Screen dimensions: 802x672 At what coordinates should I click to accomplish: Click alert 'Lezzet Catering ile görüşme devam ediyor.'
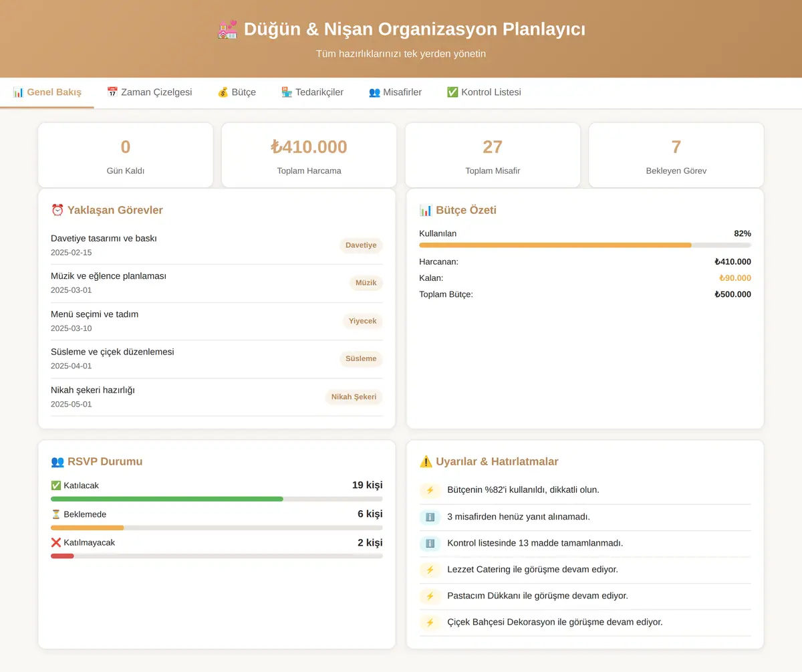coord(533,570)
